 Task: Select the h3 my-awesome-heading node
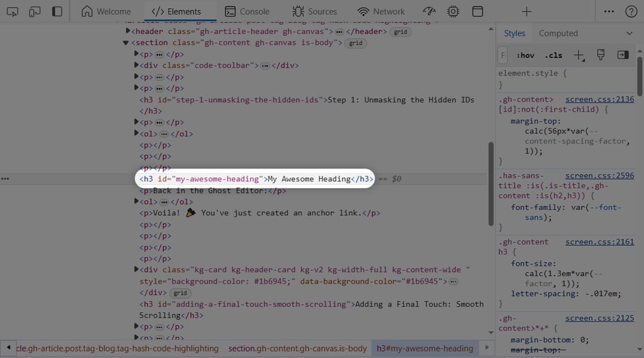tap(256, 179)
